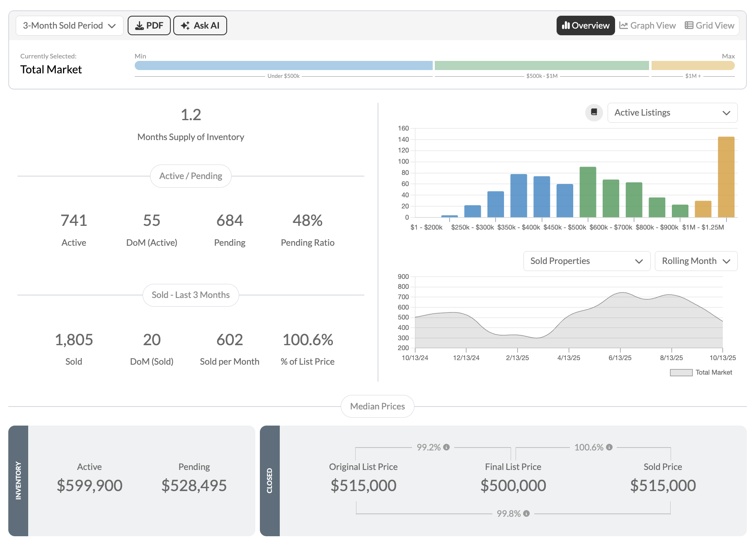756x547 pixels.
Task: Click the 684 Pending stat
Action: [230, 220]
